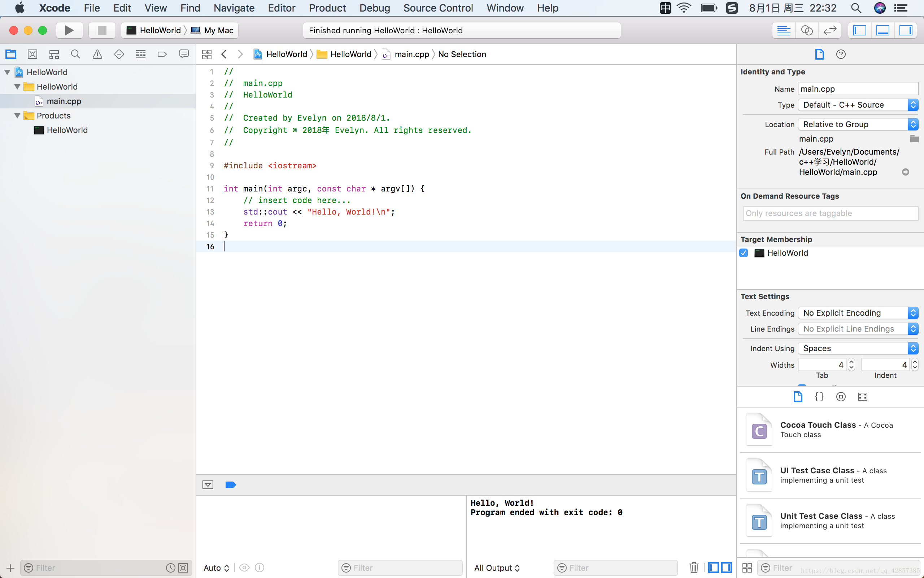
Task: Open the Product menu
Action: (327, 8)
